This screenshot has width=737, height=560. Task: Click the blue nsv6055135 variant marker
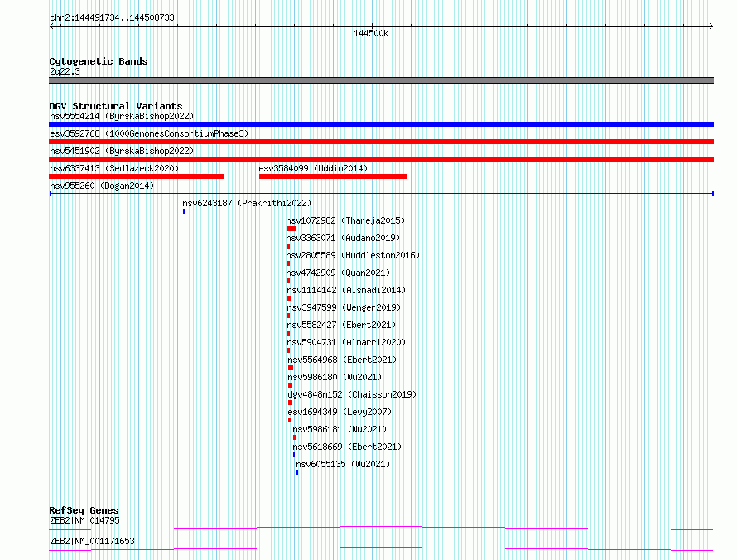pos(297,472)
